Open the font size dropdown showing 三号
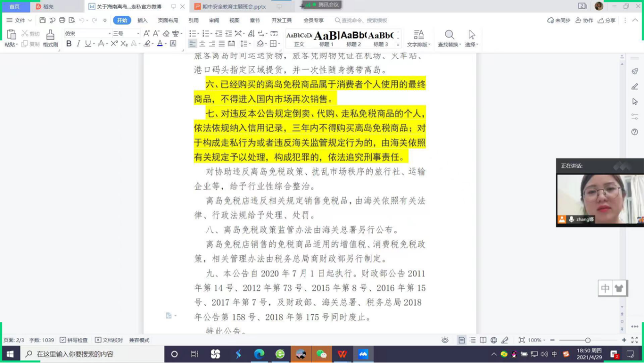Screen dimensions: 644x363 (x=126, y=33)
